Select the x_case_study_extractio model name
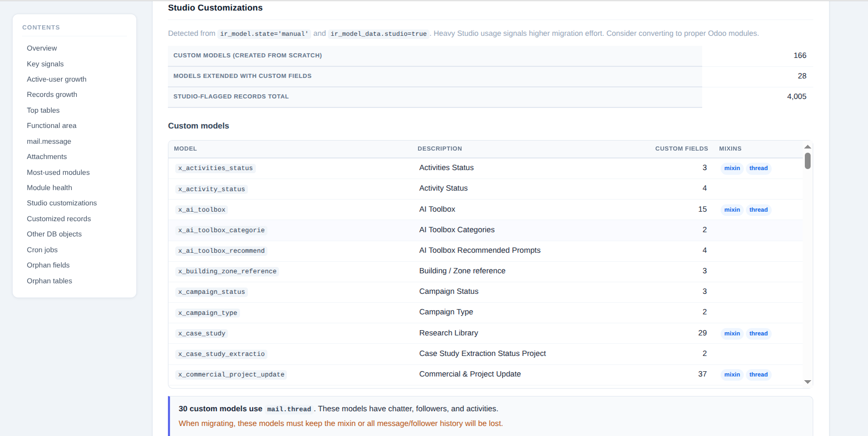Viewport: 868px width, 436px height. pyautogui.click(x=221, y=354)
